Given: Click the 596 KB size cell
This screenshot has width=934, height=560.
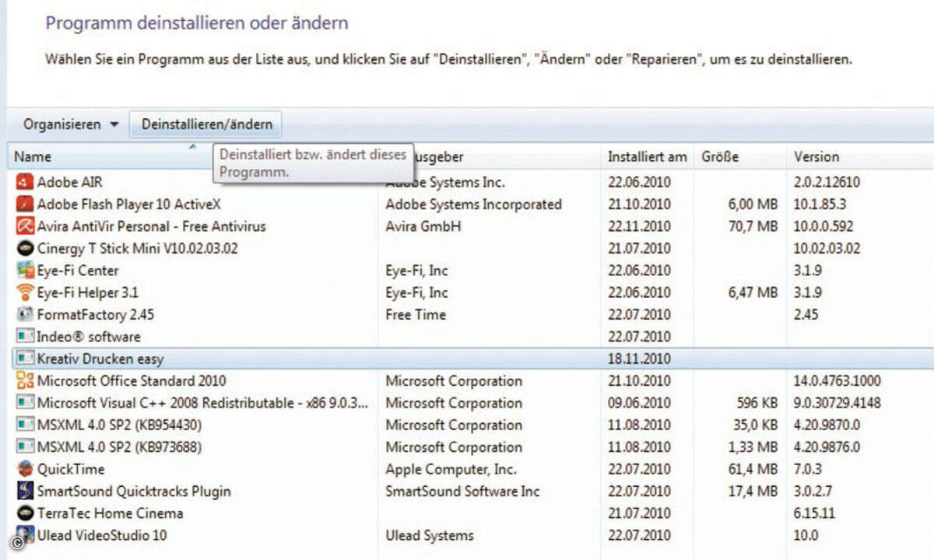Looking at the screenshot, I should pyautogui.click(x=755, y=403).
